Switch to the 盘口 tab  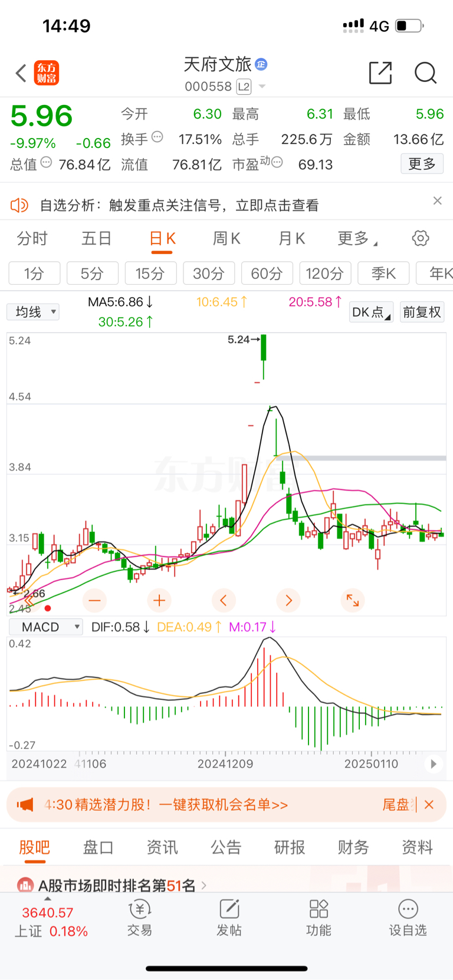98,847
